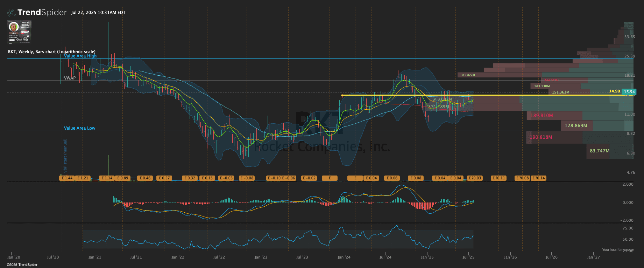
Task: Open the E ?0.11 estimated earnings marker
Action: pos(498,178)
